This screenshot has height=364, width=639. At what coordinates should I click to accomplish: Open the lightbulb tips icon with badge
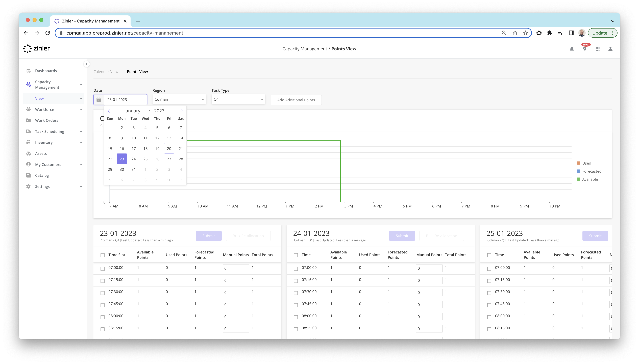(584, 49)
